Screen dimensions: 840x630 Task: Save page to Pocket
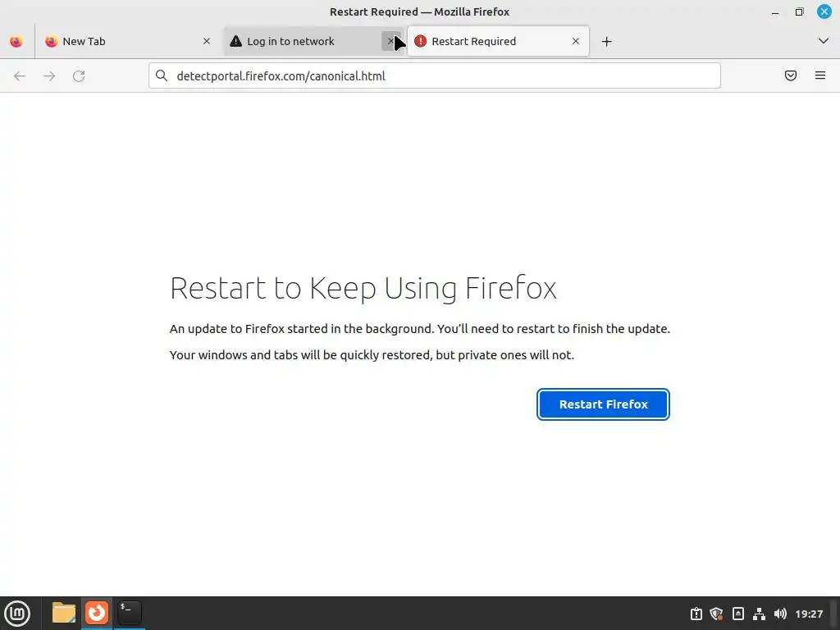[791, 76]
